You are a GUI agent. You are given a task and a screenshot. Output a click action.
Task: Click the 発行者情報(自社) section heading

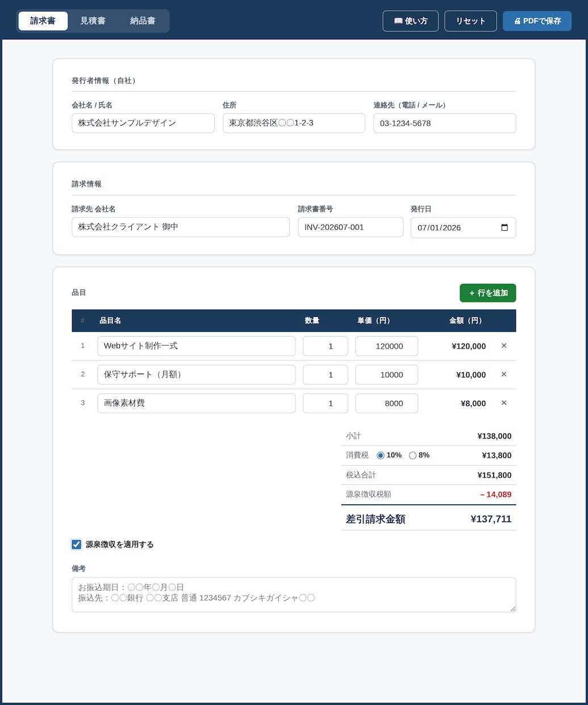pos(104,81)
